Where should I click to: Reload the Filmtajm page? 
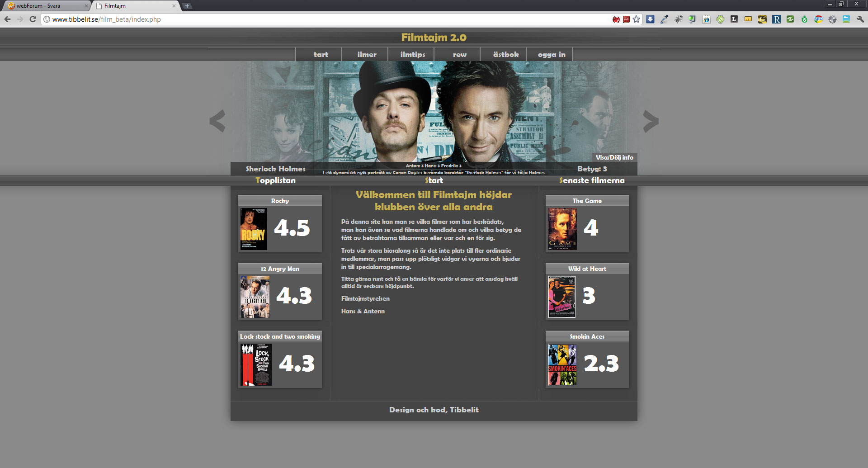(33, 19)
